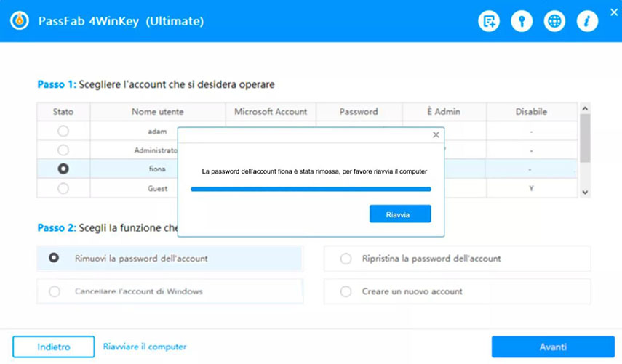The height and width of the screenshot is (364, 622).
Task: Open the language globe icon
Action: 554,21
